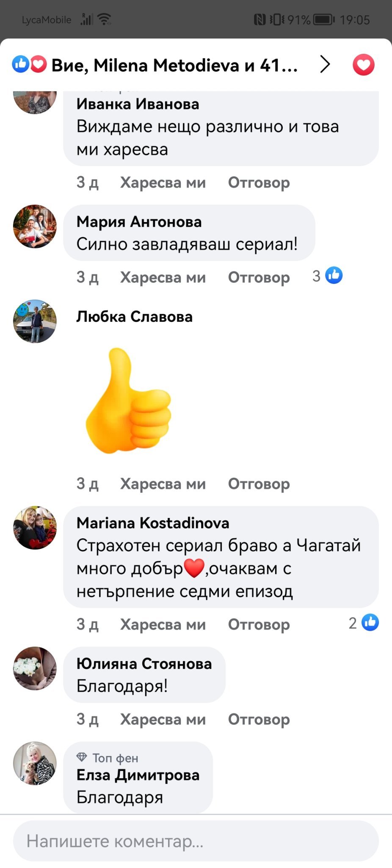Image resolution: width=392 pixels, height=868 pixels.
Task: Reply to Любка Славова's sticker via Отговор
Action: coord(259,484)
